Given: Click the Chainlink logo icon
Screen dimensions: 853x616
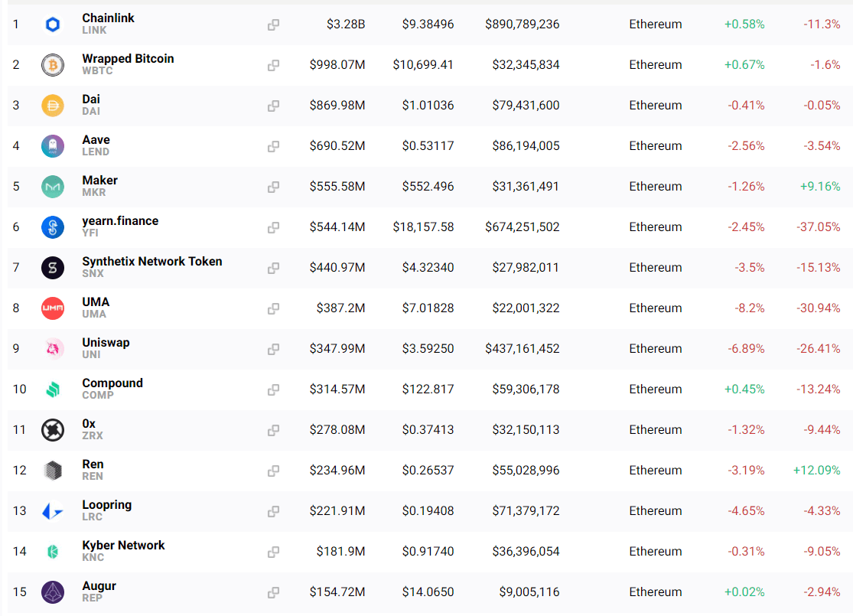Looking at the screenshot, I should [x=53, y=24].
